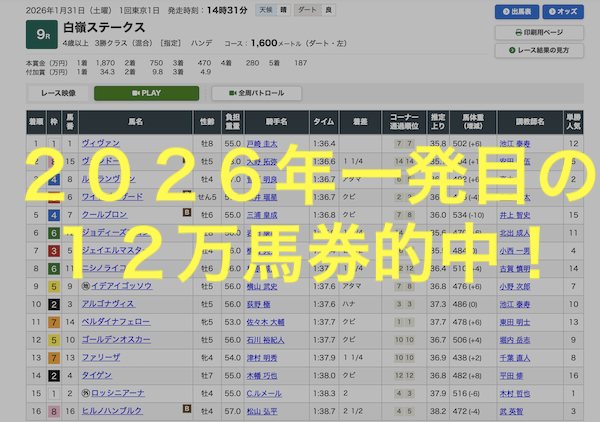Open horse link ファリーザ

click(x=101, y=357)
